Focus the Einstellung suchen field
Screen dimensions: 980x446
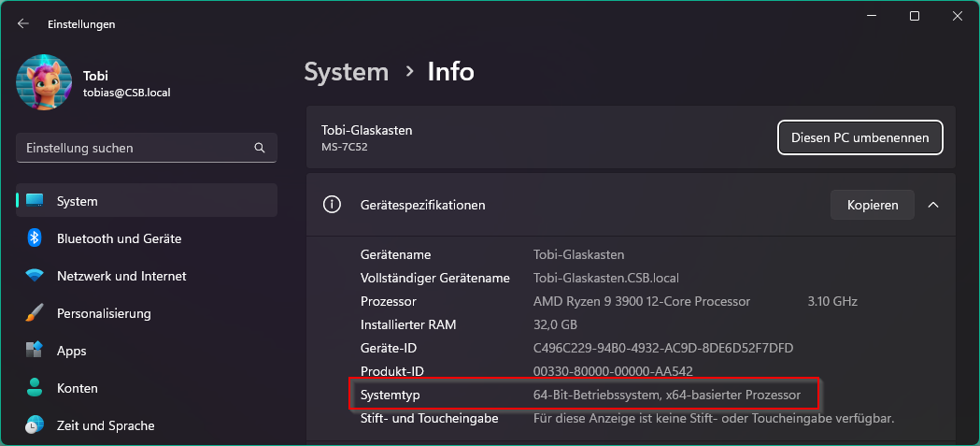coord(147,149)
